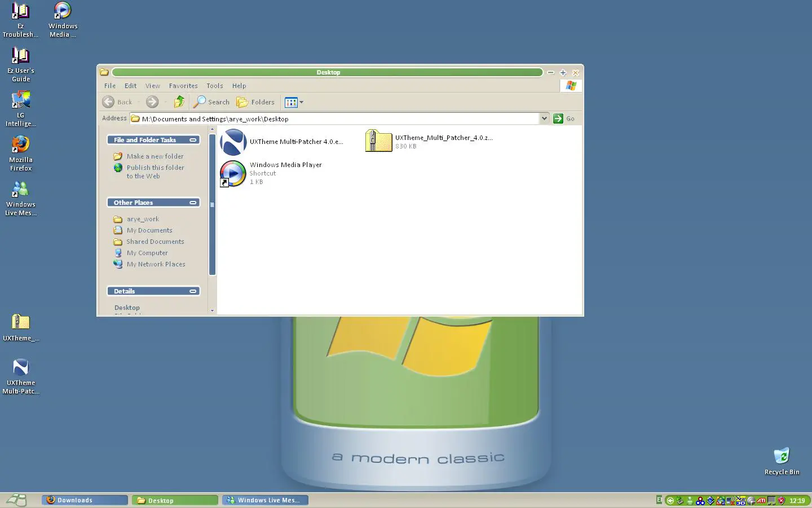Image resolution: width=812 pixels, height=508 pixels.
Task: Open the Favorites menu
Action: pos(183,86)
